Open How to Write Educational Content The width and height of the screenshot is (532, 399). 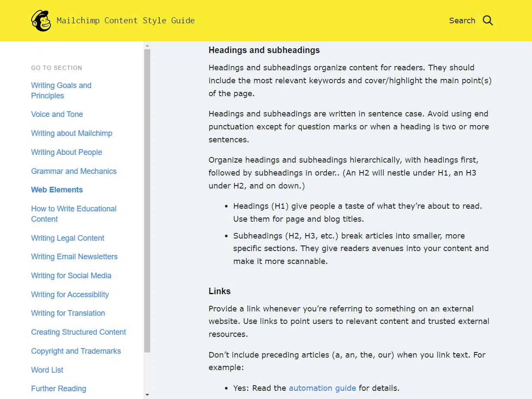73,214
